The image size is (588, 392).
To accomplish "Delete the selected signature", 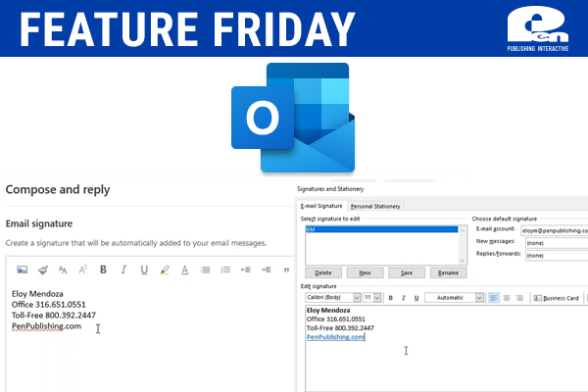I will (x=323, y=272).
